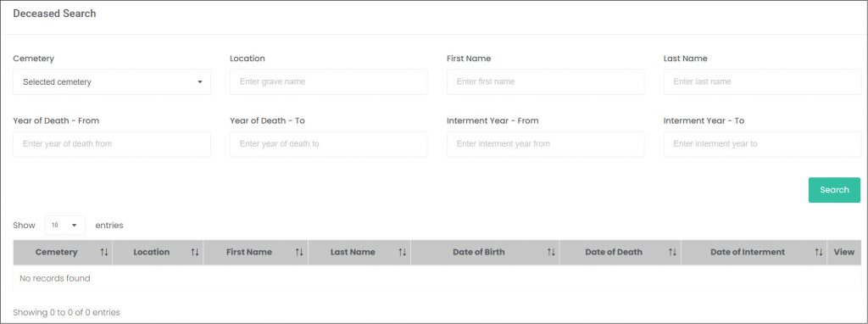Focus the Last Name input field
This screenshot has width=868, height=324.
(x=762, y=82)
